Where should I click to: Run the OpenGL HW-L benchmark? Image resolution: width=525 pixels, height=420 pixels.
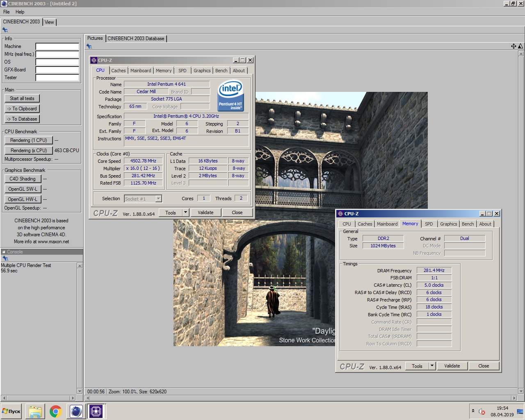(x=23, y=199)
